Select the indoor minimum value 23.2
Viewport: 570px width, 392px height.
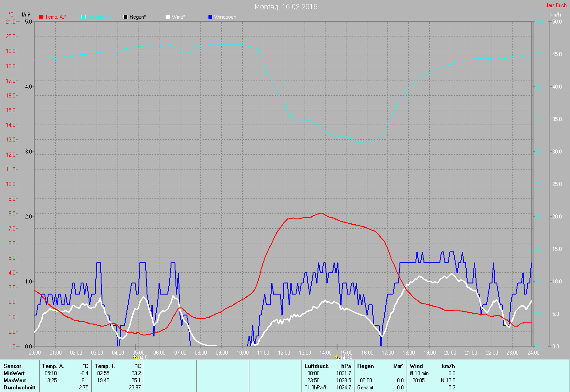136,373
